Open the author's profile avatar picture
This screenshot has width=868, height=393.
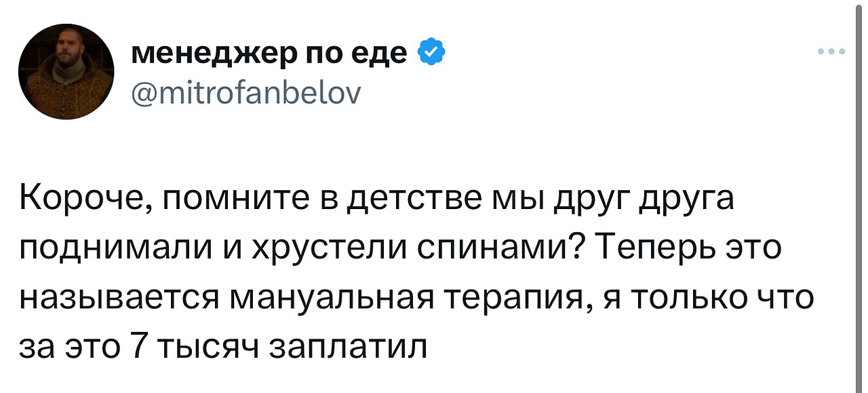66,71
